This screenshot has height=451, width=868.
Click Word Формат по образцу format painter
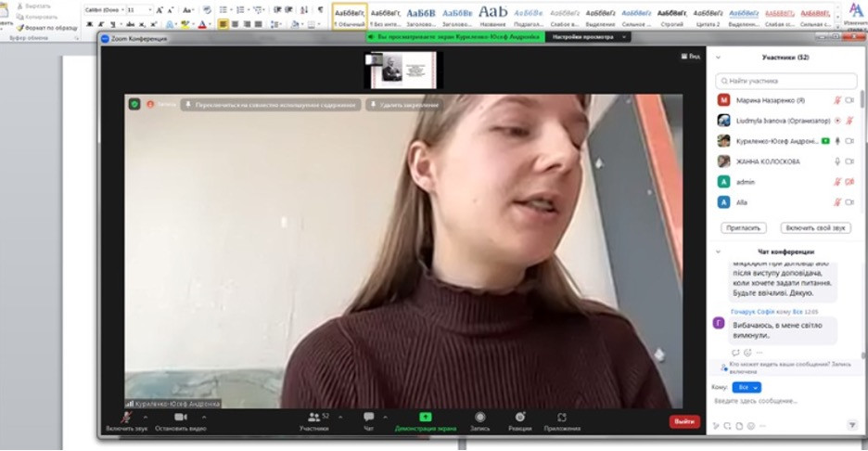coord(47,28)
